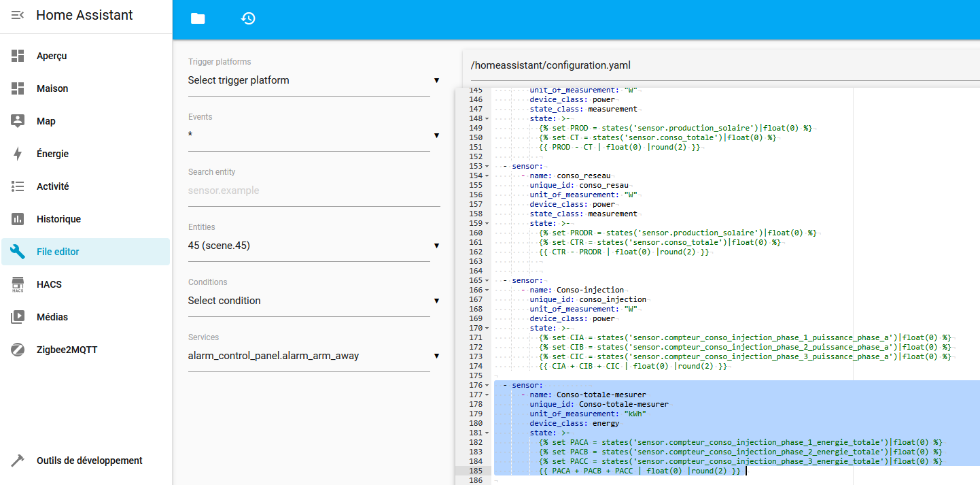Collapse the code fold at line 176
This screenshot has height=485, width=980.
point(487,386)
